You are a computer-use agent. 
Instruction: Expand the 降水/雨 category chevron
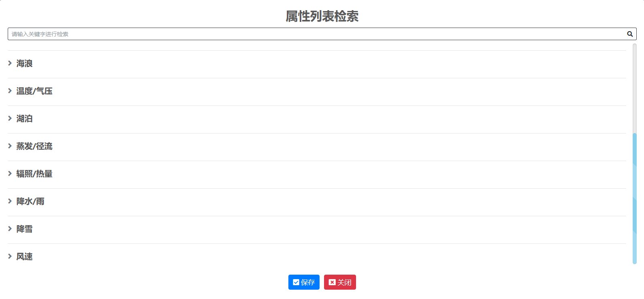coord(10,201)
